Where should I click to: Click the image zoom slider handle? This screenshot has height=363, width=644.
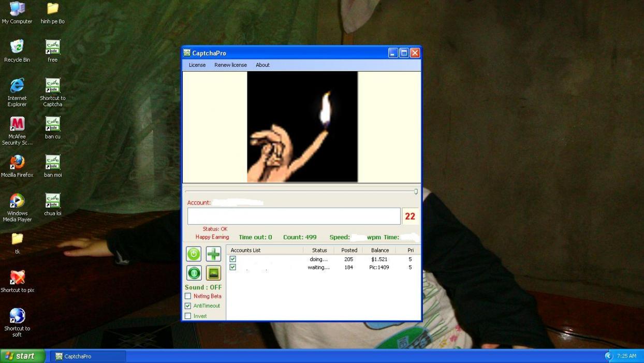click(x=416, y=192)
